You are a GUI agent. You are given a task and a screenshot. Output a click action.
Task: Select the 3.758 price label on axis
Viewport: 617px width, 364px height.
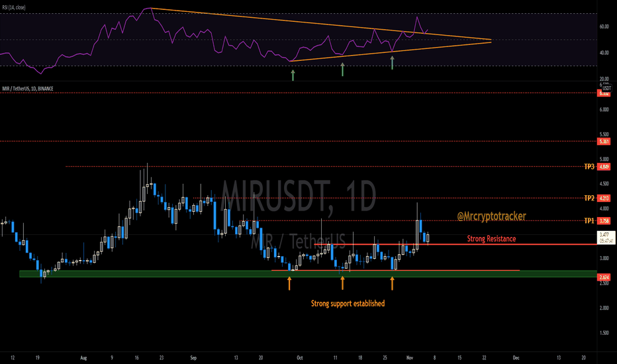[x=604, y=221]
